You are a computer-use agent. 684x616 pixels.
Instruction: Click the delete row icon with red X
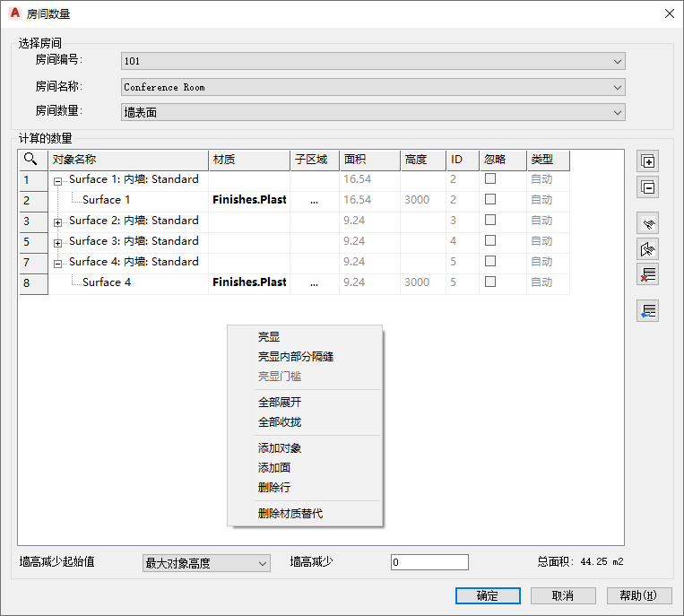[647, 274]
